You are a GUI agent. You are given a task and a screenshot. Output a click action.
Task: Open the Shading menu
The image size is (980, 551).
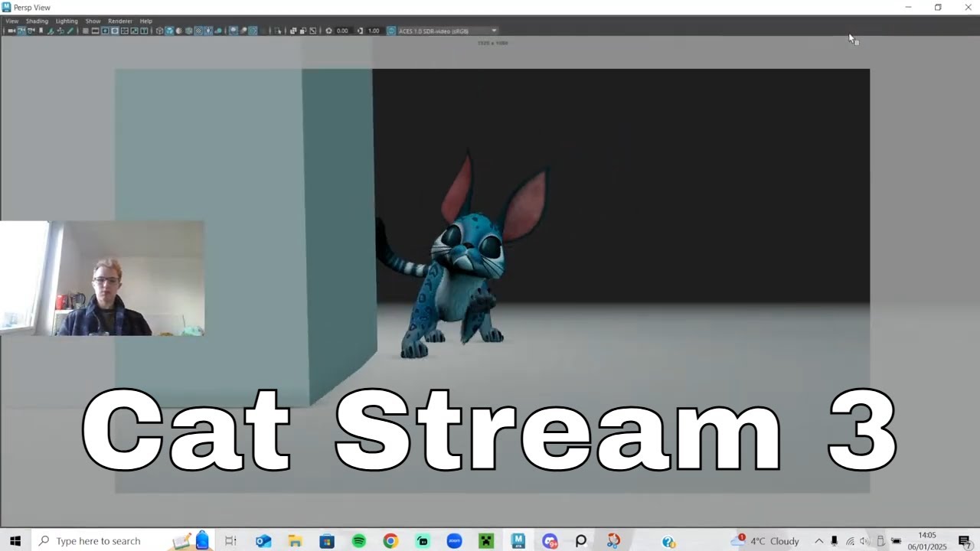point(37,21)
